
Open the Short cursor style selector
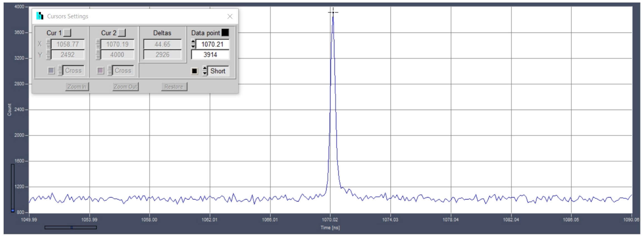coord(218,71)
